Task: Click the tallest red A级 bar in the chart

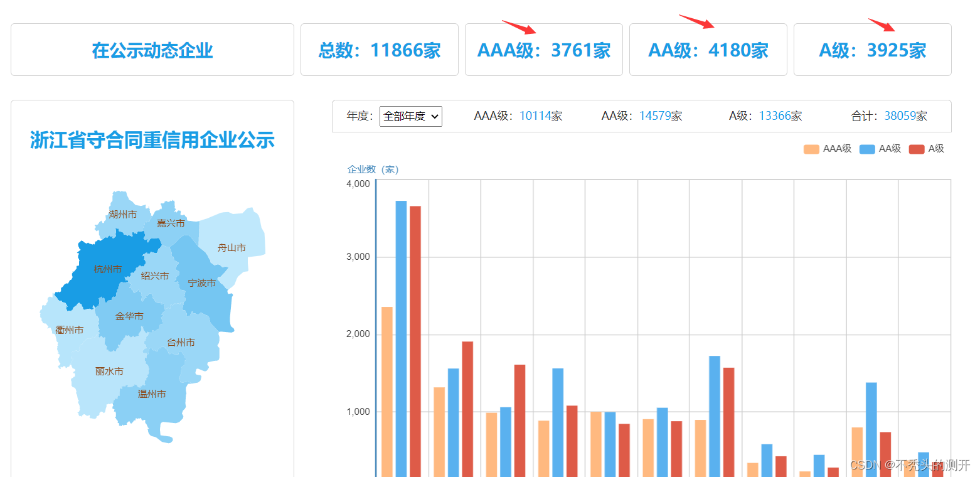Action: 415,341
